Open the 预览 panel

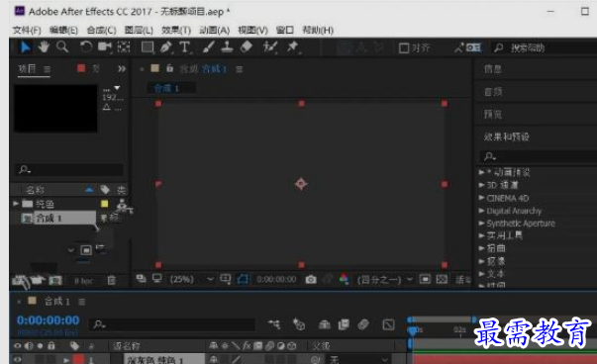[493, 114]
